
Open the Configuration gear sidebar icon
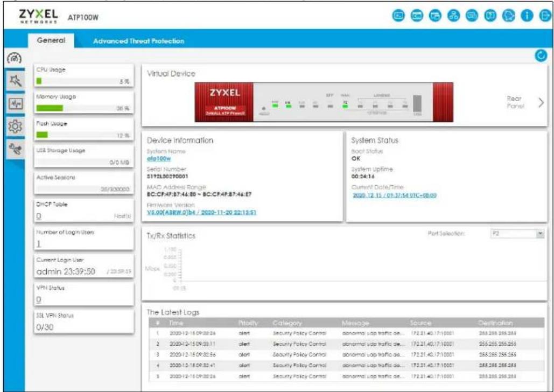click(15, 127)
